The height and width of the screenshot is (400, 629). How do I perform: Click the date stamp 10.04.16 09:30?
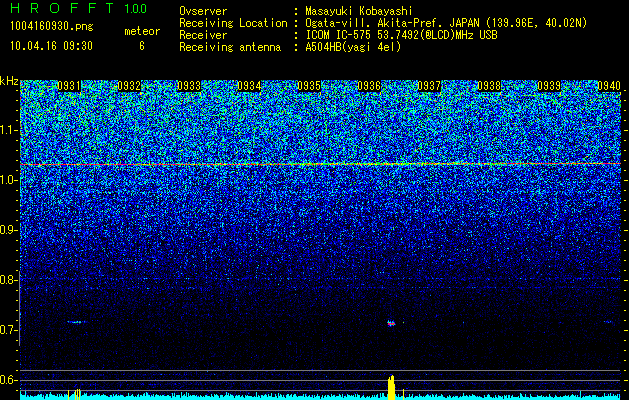tap(51, 46)
